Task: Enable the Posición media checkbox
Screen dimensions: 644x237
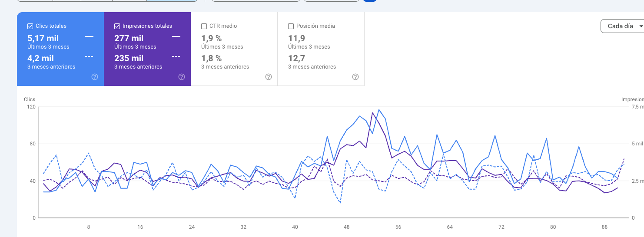Action: click(x=291, y=26)
